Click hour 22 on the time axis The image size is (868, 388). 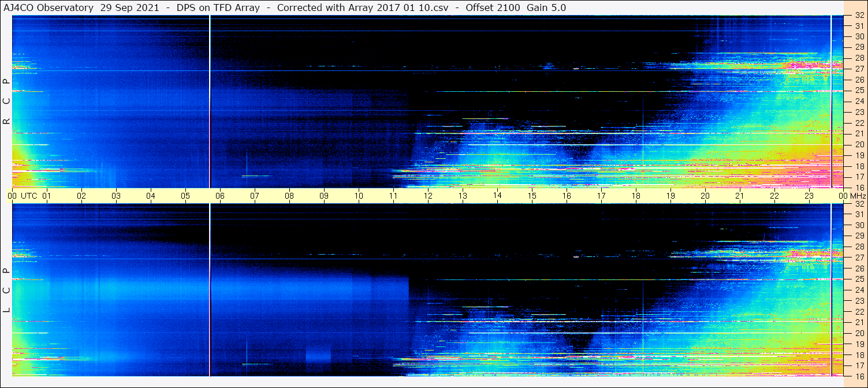click(774, 196)
